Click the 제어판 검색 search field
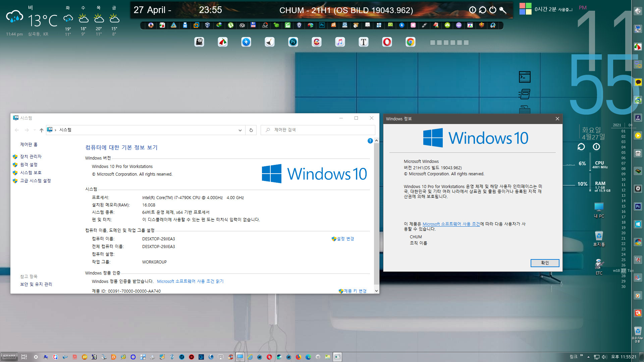The width and height of the screenshot is (644, 362). pyautogui.click(x=318, y=130)
